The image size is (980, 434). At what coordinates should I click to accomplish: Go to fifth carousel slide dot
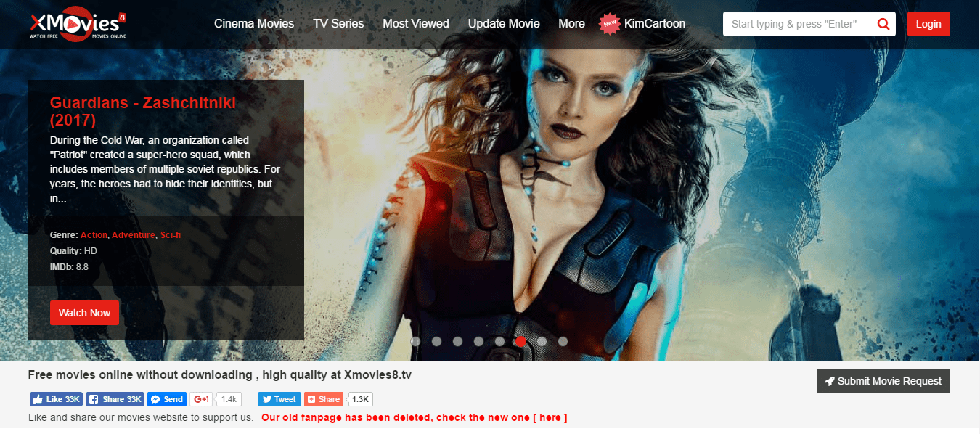(500, 340)
